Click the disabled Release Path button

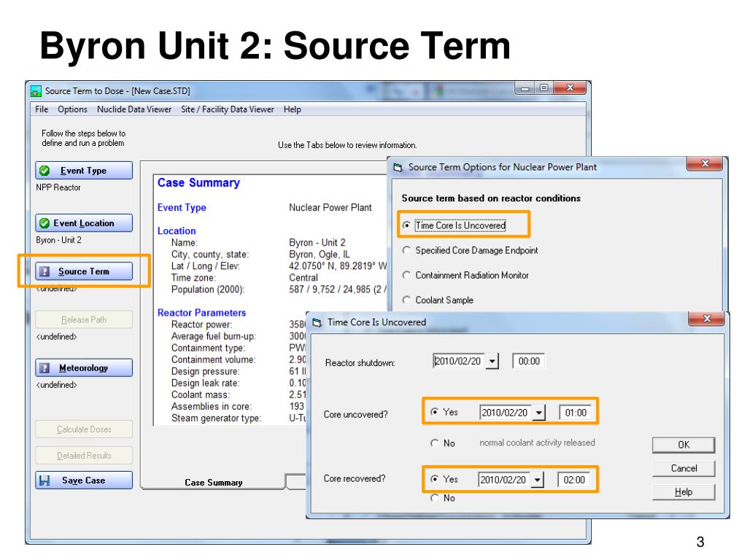coord(84,319)
